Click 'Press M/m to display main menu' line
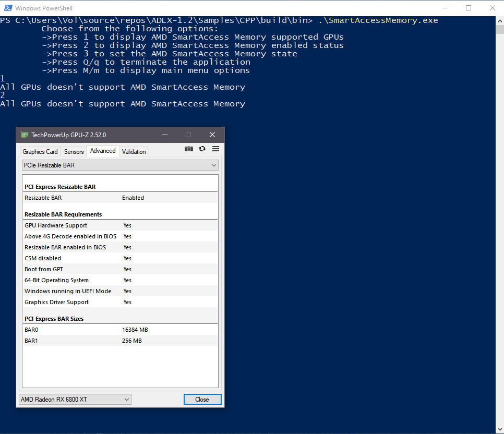 (x=146, y=70)
